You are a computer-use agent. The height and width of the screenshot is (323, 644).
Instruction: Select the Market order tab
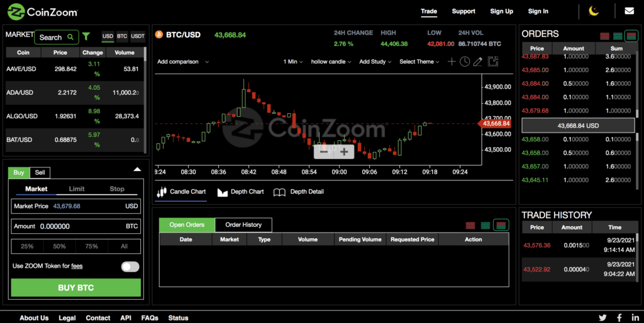(x=36, y=189)
